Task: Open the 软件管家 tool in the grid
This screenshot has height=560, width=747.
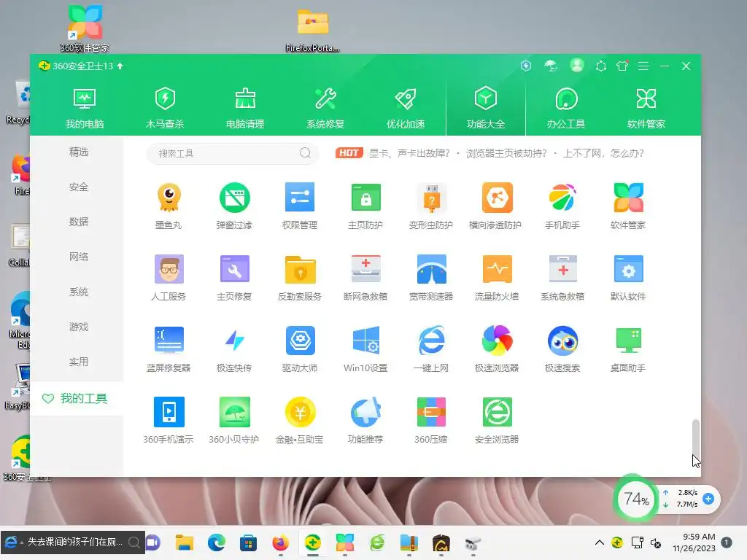Action: pos(628,206)
